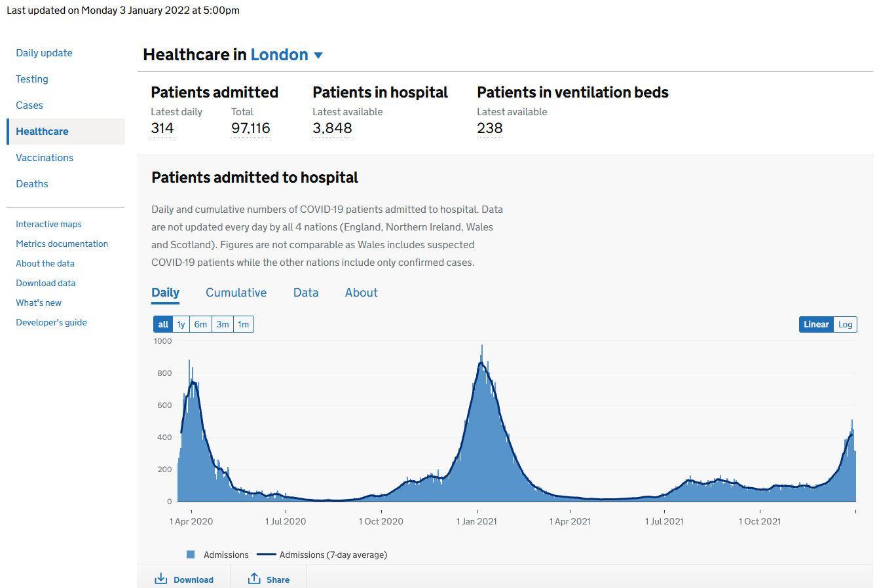
Task: Select the 6m time range
Action: tap(200, 324)
